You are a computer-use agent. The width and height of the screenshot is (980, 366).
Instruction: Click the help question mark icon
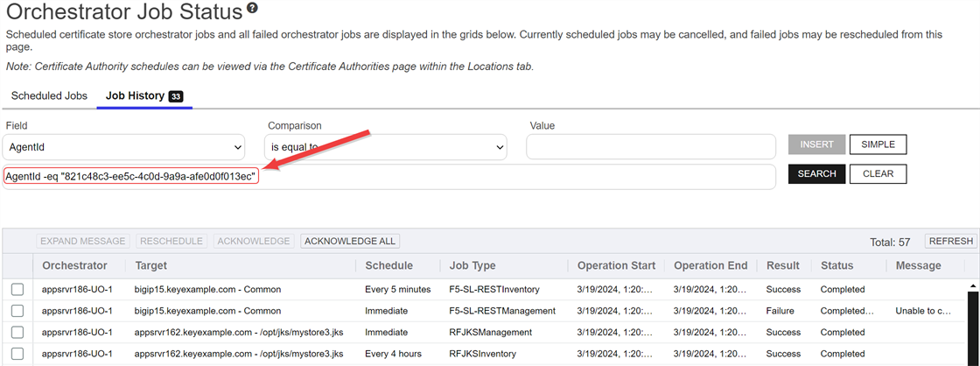253,9
